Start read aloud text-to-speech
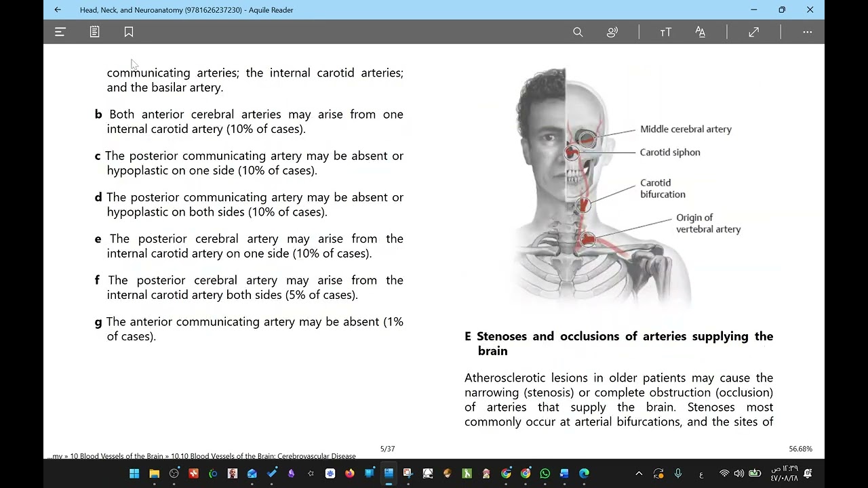 tap(612, 32)
